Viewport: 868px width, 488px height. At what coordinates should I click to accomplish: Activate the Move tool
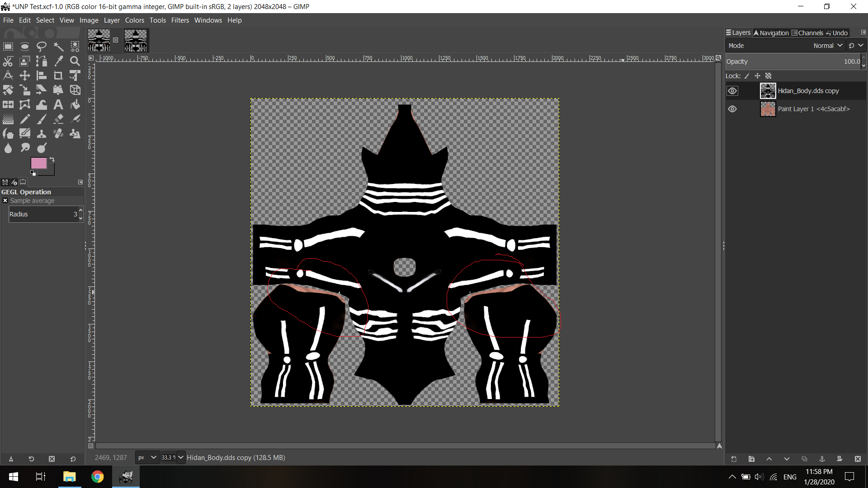[25, 75]
